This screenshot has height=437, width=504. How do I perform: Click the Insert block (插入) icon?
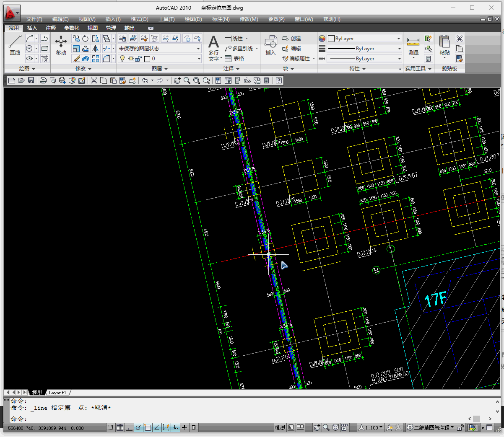[x=271, y=45]
